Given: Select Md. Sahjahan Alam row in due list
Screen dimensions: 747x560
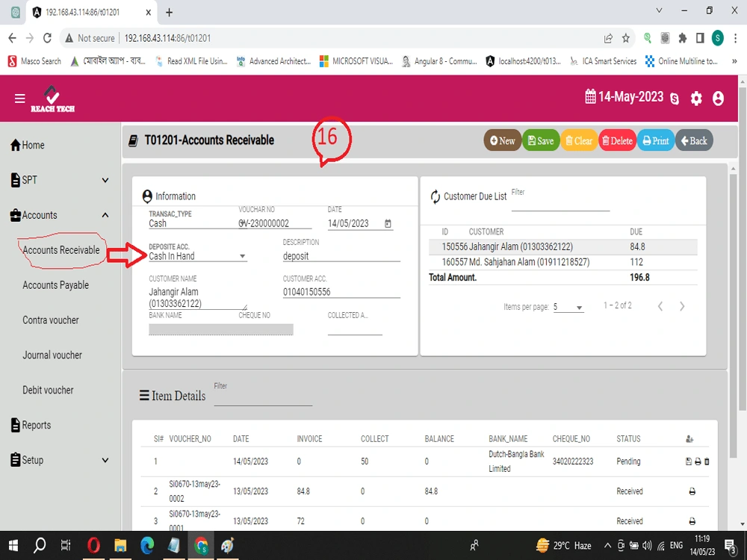Looking at the screenshot, I should tap(562, 262).
